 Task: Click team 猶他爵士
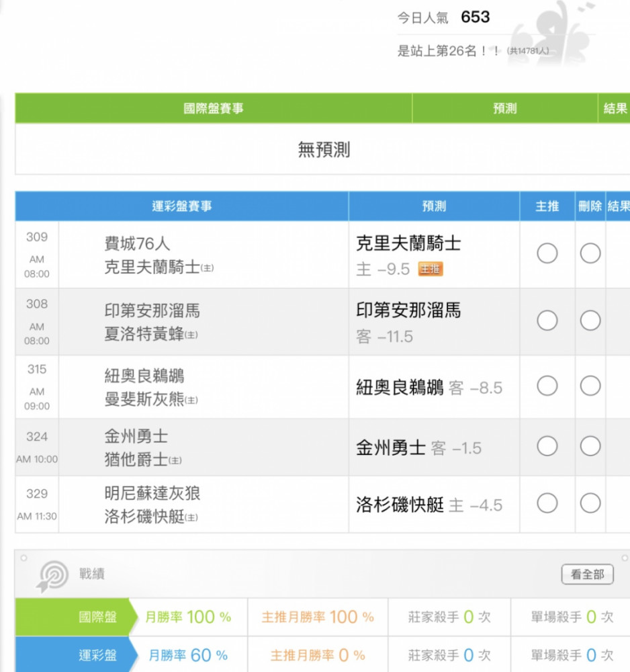tap(143, 460)
